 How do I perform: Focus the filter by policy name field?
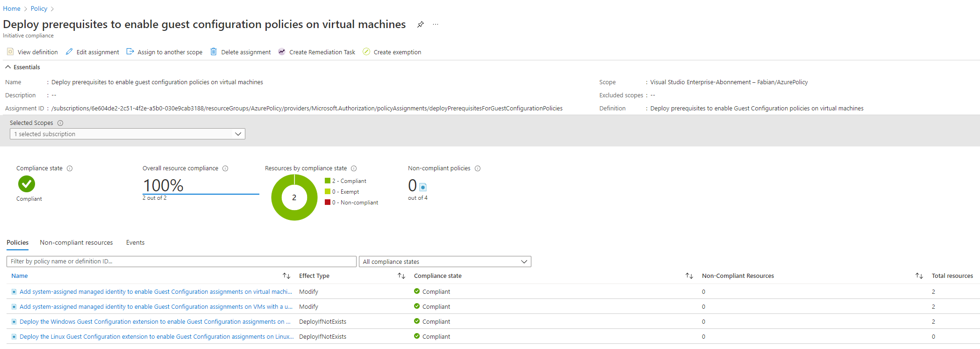tap(181, 262)
